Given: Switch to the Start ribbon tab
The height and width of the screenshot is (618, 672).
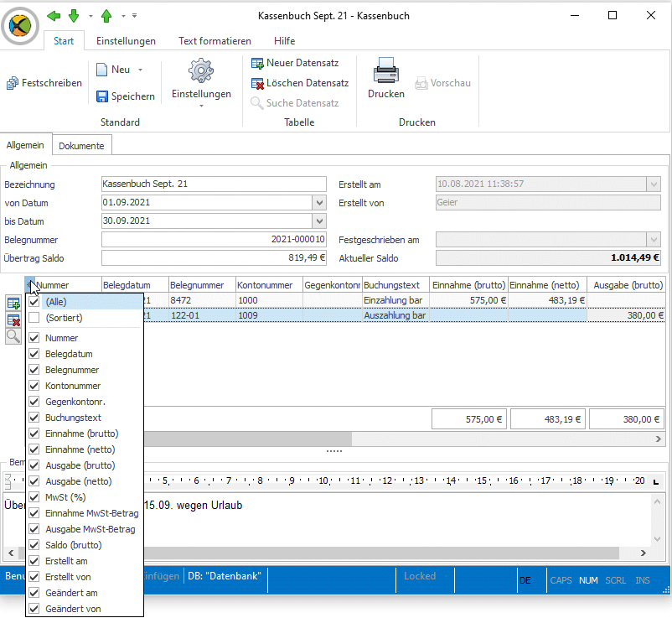Looking at the screenshot, I should click(x=64, y=41).
